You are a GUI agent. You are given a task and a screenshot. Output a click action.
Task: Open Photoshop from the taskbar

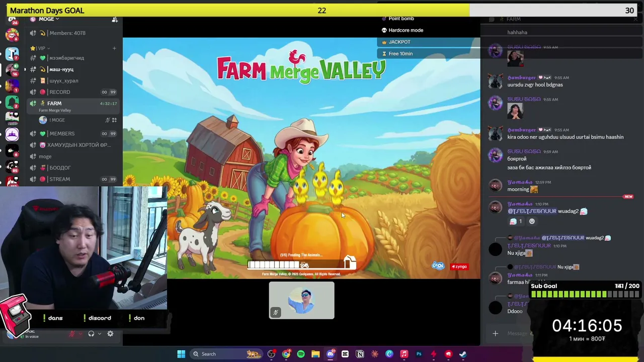pyautogui.click(x=419, y=354)
